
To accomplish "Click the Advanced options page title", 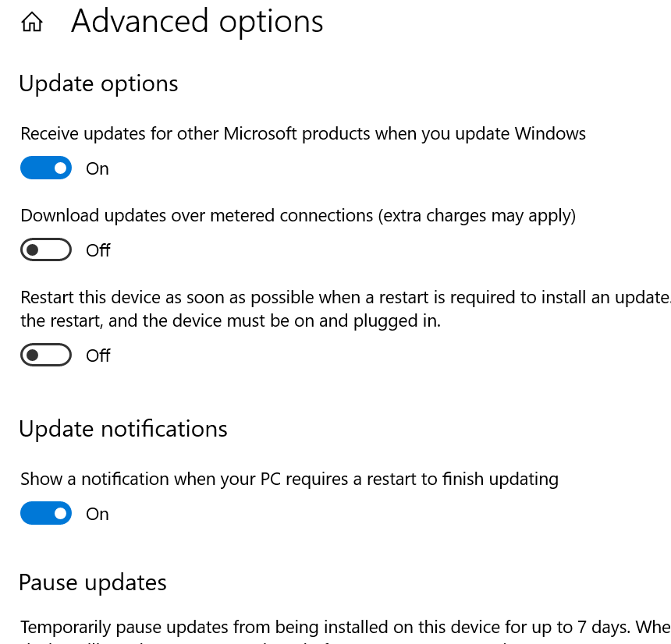I will click(x=197, y=21).
